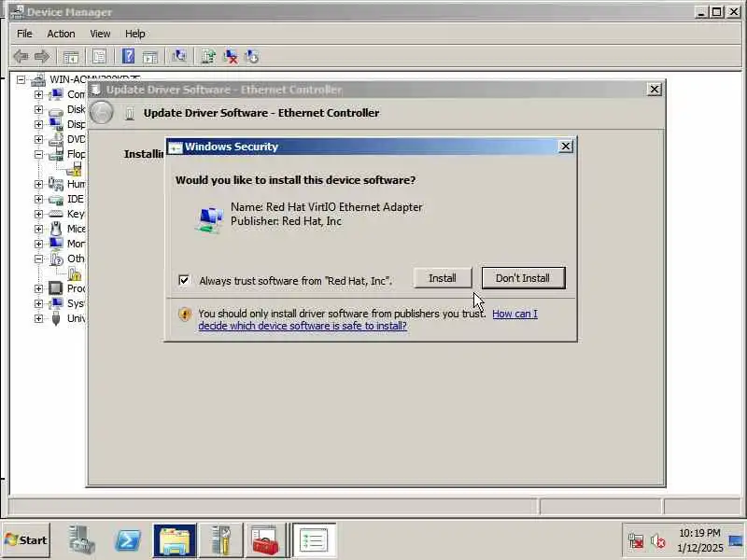
Task: Expand the Disk drives node
Action: (x=38, y=109)
